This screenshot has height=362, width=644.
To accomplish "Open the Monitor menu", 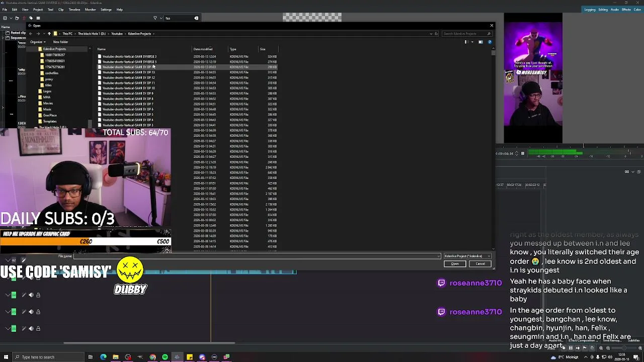I will click(91, 10).
